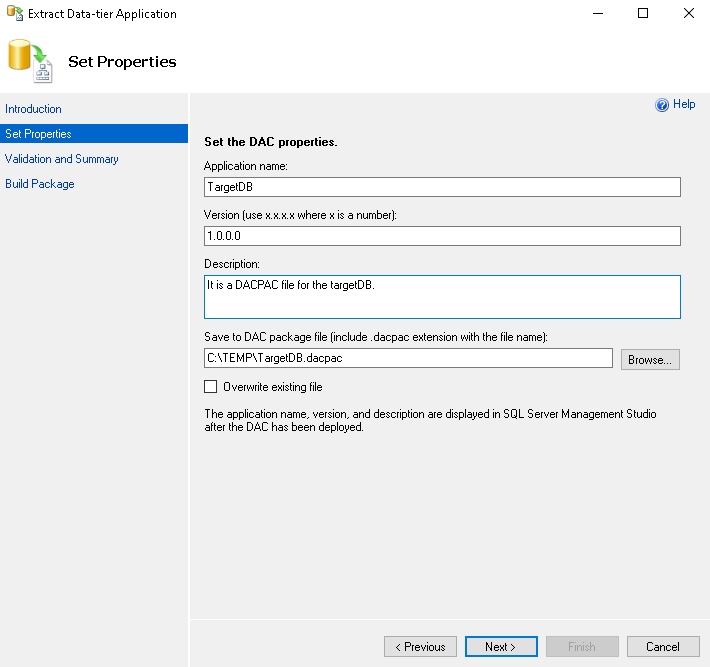This screenshot has width=710, height=667.
Task: Go back with Previous button
Action: click(x=420, y=647)
